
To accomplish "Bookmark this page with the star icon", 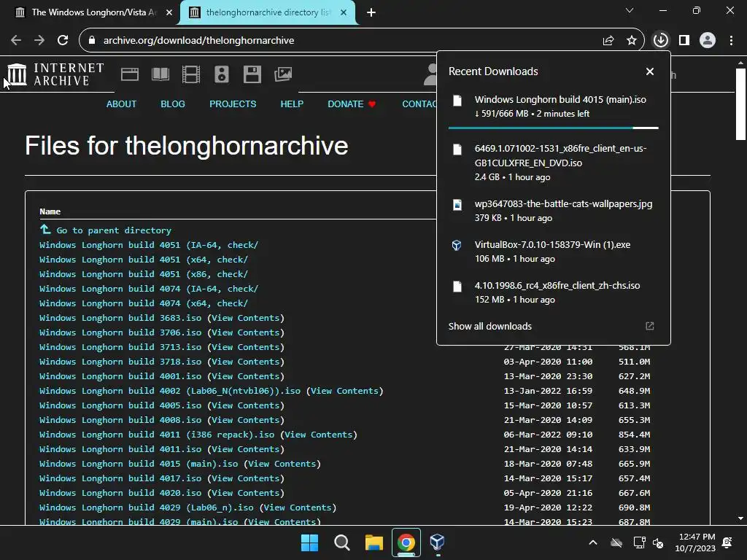I will pos(632,41).
